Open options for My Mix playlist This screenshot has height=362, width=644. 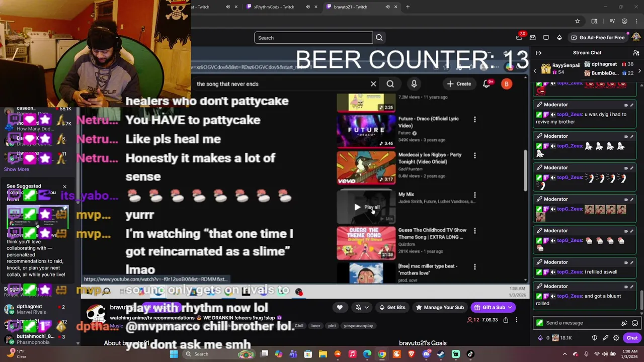point(474,195)
